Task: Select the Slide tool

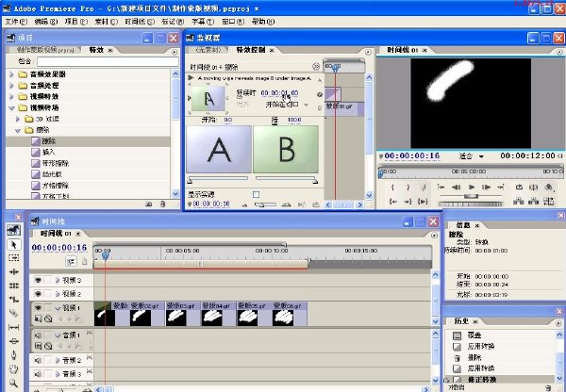Action: tap(14, 341)
